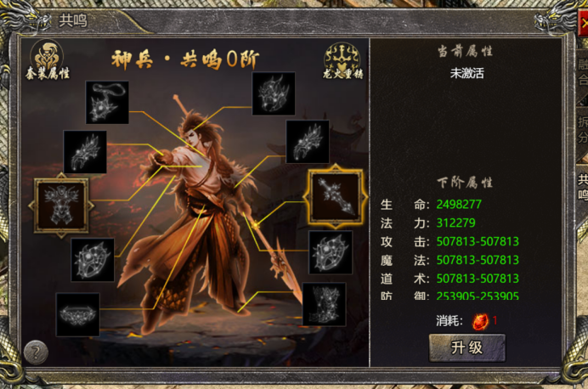Image resolution: width=588 pixels, height=389 pixels.
Task: Select the right bracer equipment slot
Action: (308, 142)
